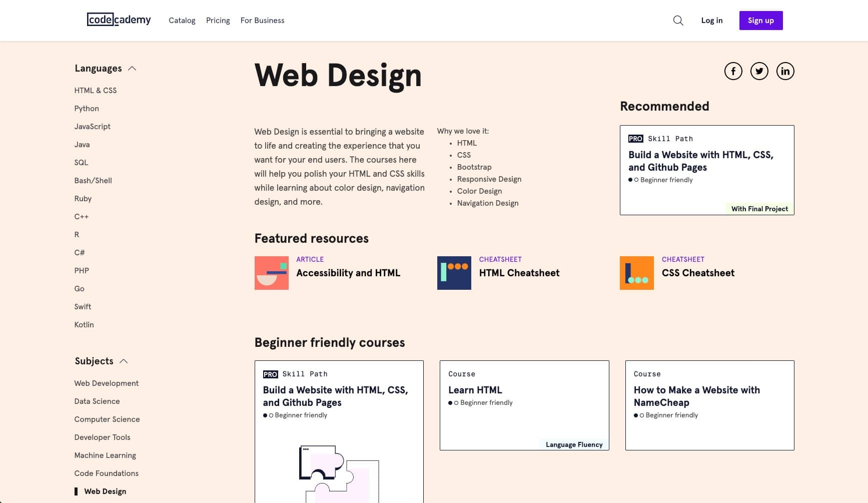868x503 pixels.
Task: Open the Learn HTML course card
Action: click(x=524, y=405)
